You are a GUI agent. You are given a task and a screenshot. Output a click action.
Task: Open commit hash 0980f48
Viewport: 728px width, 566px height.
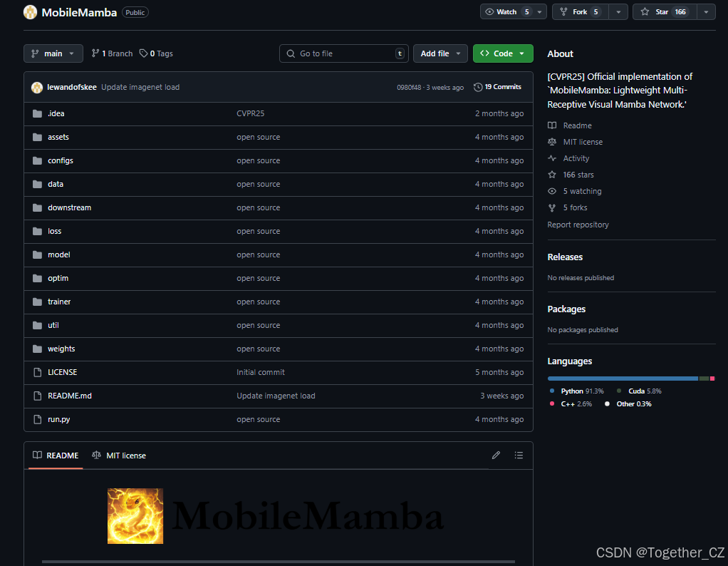click(x=409, y=88)
